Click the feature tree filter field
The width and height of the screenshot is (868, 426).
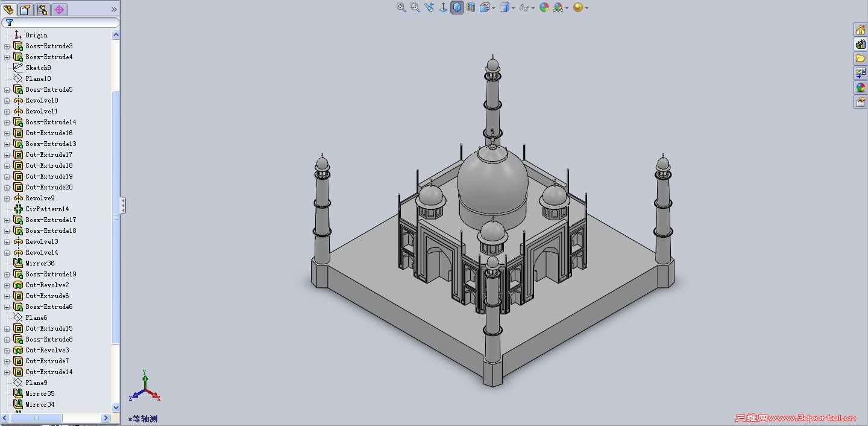click(60, 22)
